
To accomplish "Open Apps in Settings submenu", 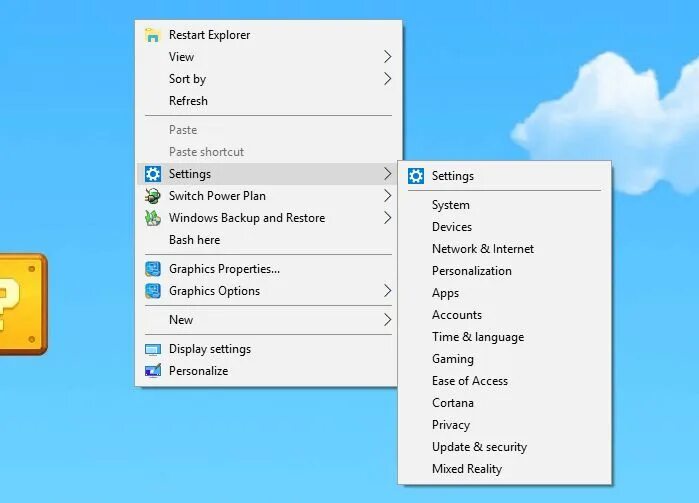I will click(x=505, y=293).
